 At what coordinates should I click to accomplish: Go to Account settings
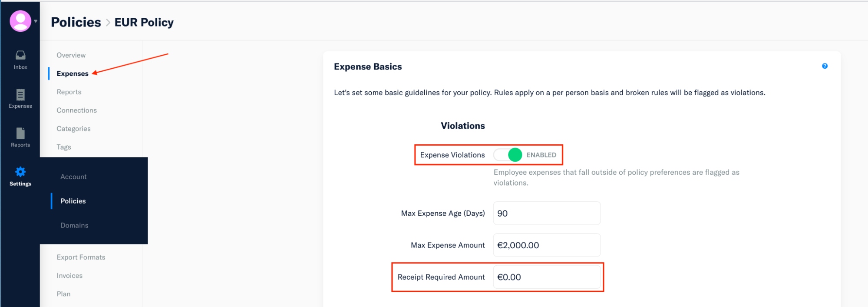74,177
